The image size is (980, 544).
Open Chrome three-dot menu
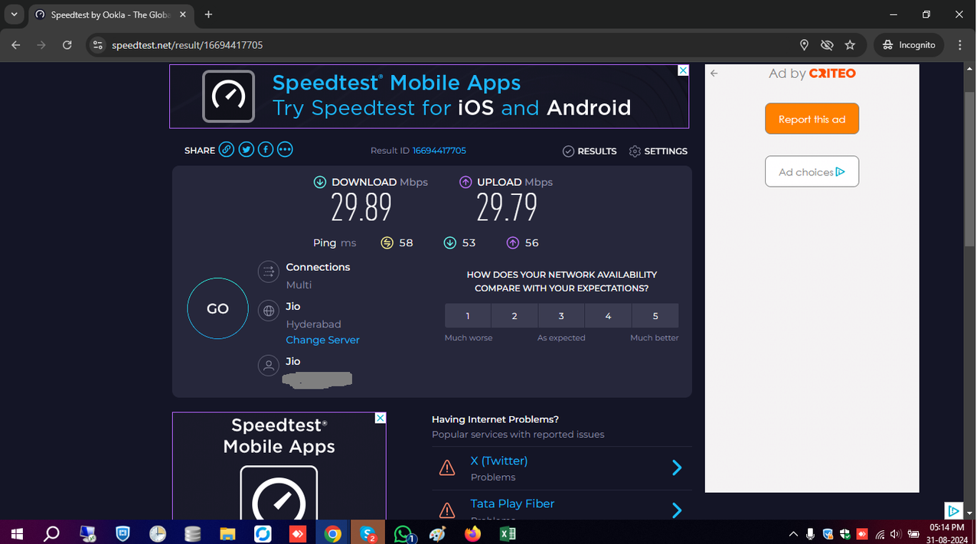(x=960, y=45)
